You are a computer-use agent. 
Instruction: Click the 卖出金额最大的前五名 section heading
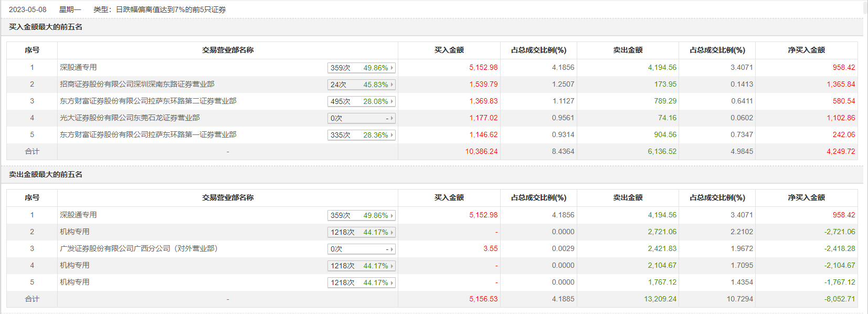coord(46,174)
